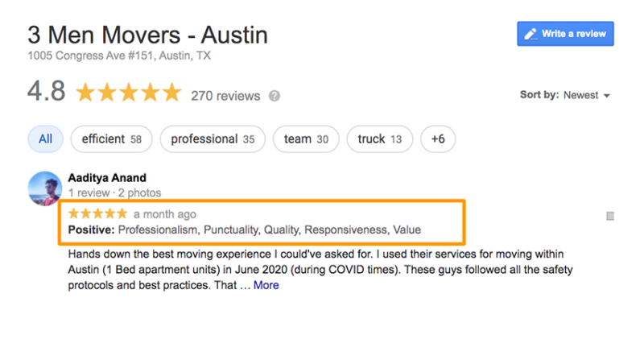Click the overall 4.8 gold stars
Image resolution: width=644 pixels, height=364 pixels.
click(129, 92)
